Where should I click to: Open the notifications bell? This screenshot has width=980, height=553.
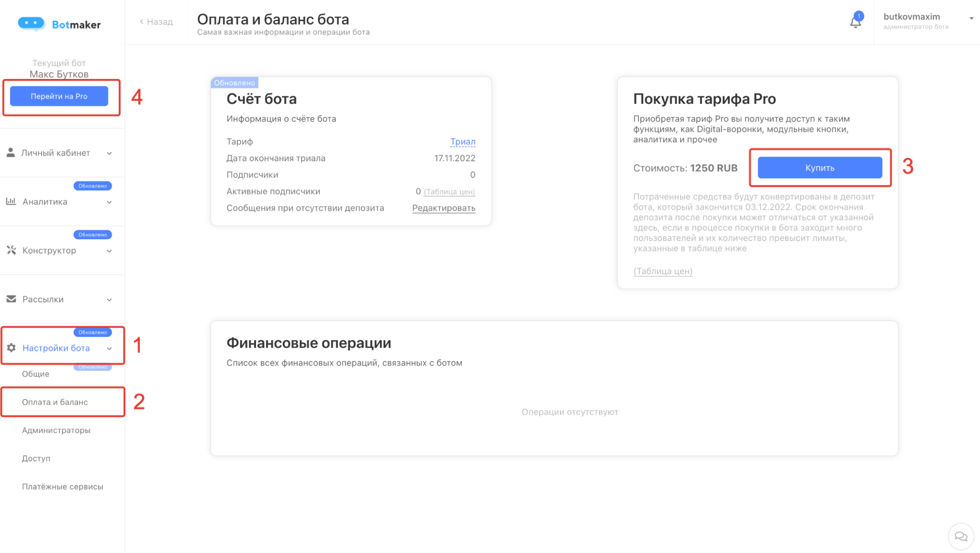[x=855, y=22]
